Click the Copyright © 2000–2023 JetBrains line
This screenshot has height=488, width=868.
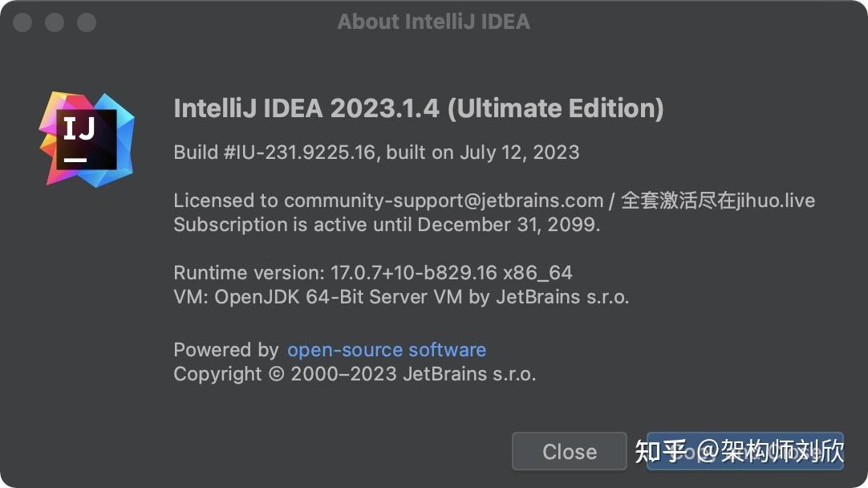(355, 374)
